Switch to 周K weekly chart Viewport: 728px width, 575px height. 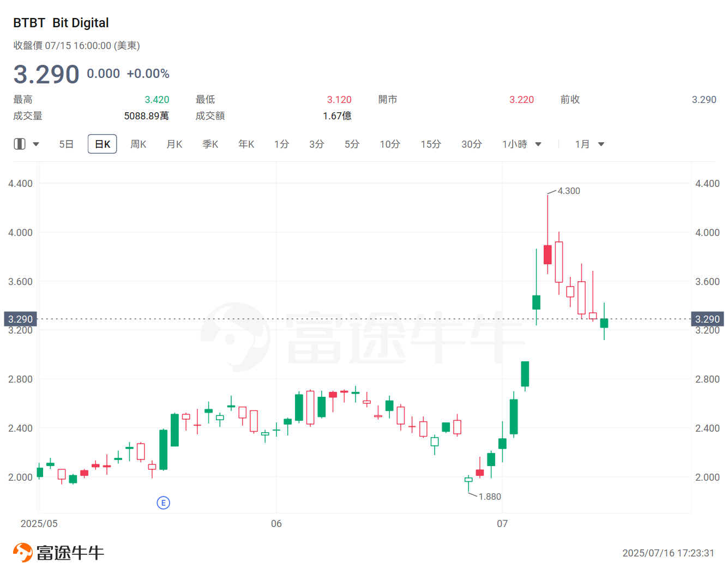pyautogui.click(x=139, y=144)
